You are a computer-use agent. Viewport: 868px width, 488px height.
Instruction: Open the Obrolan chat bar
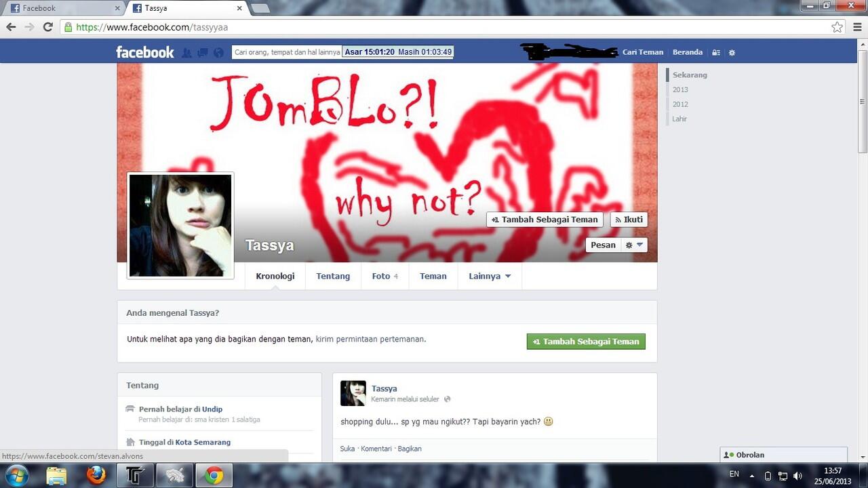784,455
